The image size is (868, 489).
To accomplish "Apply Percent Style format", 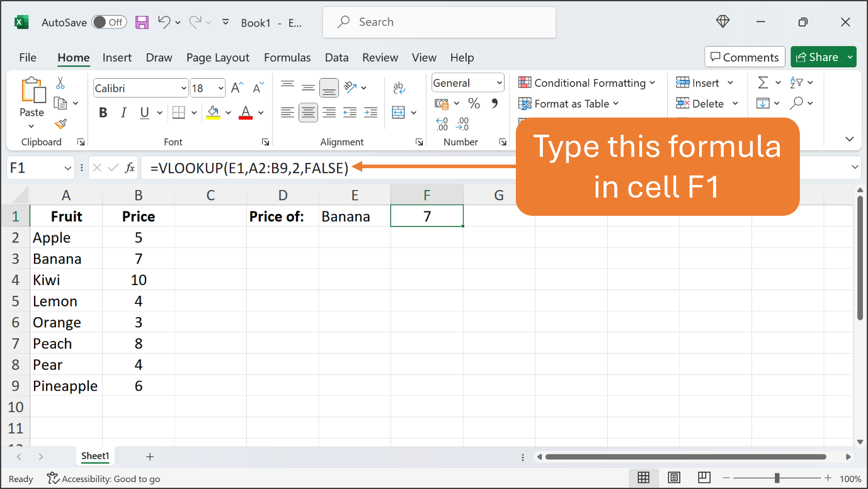I will [474, 103].
